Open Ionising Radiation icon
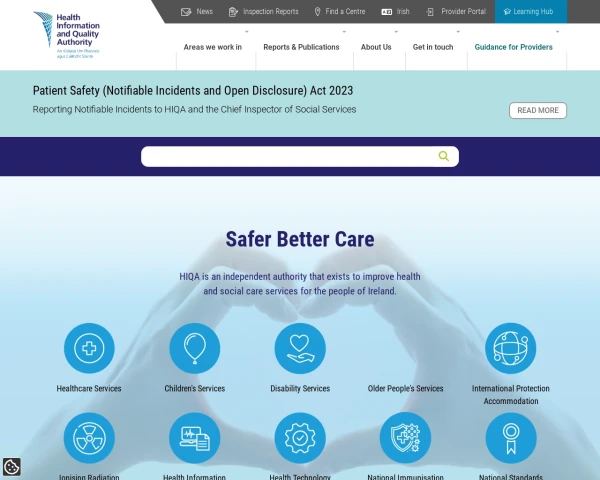This screenshot has width=600, height=480. (x=89, y=438)
